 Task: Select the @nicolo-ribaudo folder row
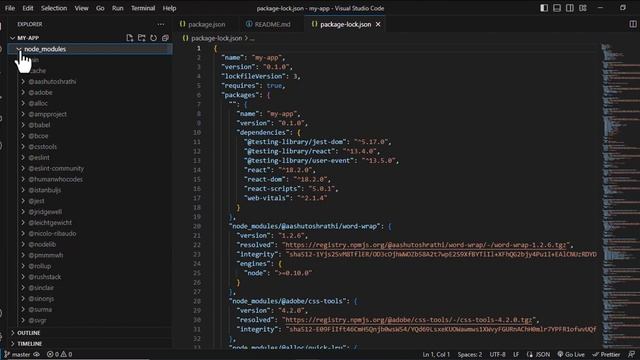(90, 233)
